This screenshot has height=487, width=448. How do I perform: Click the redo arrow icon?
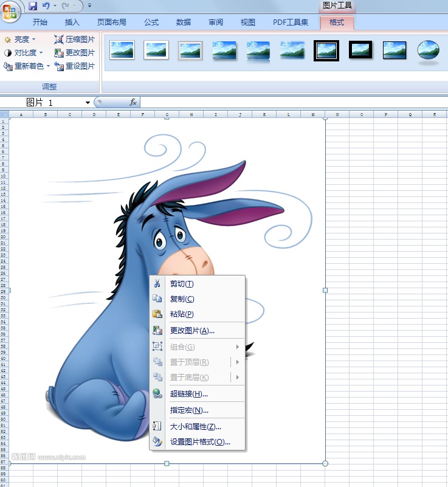[x=65, y=5]
